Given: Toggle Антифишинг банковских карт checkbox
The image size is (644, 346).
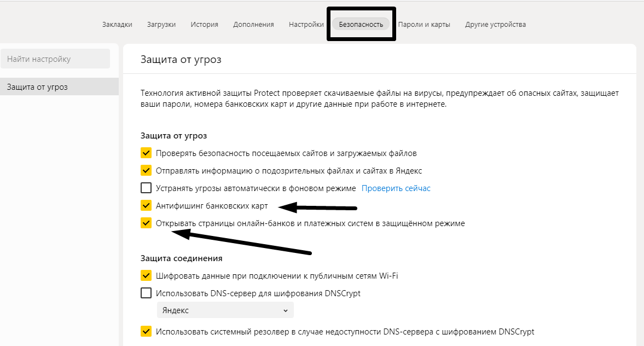Looking at the screenshot, I should click(x=146, y=205).
